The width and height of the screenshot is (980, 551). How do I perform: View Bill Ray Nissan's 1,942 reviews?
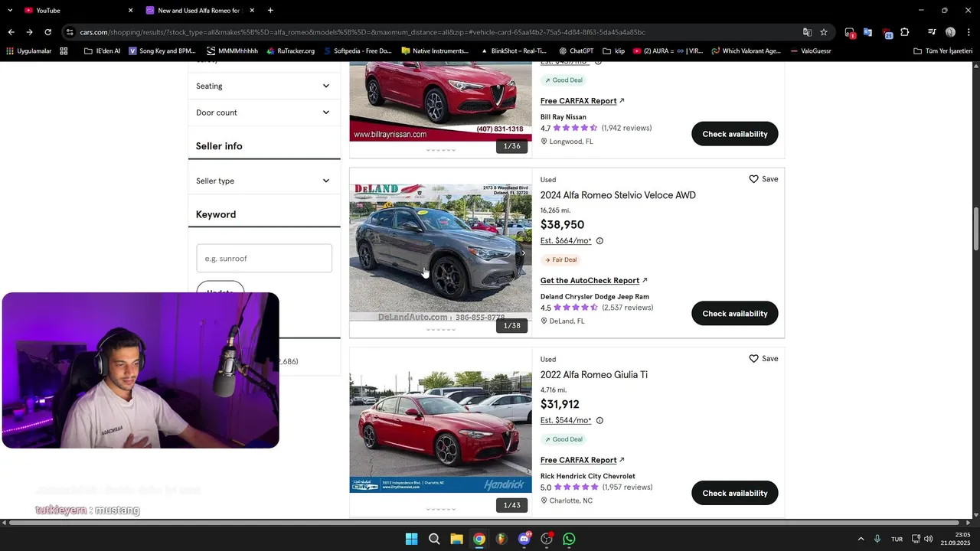point(626,128)
